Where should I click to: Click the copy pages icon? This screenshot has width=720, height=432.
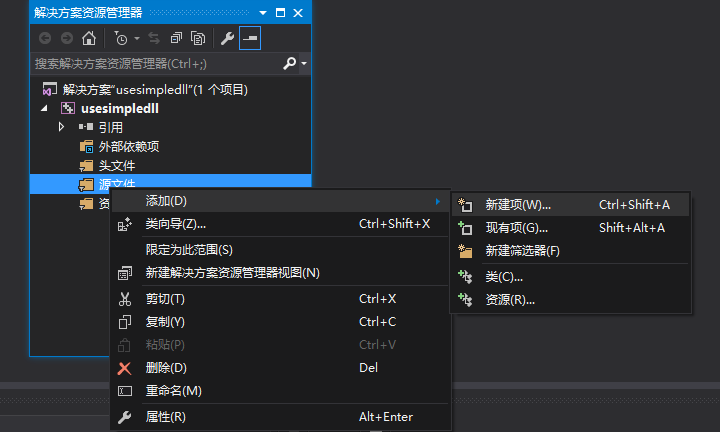pos(124,322)
